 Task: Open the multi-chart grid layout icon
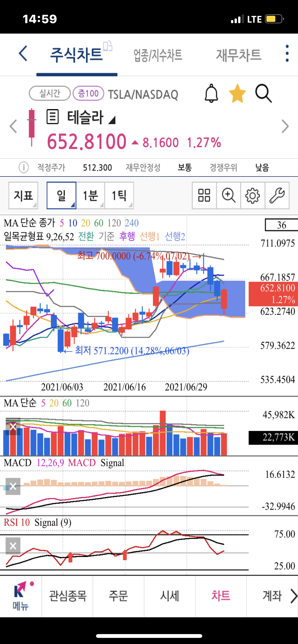point(204,195)
